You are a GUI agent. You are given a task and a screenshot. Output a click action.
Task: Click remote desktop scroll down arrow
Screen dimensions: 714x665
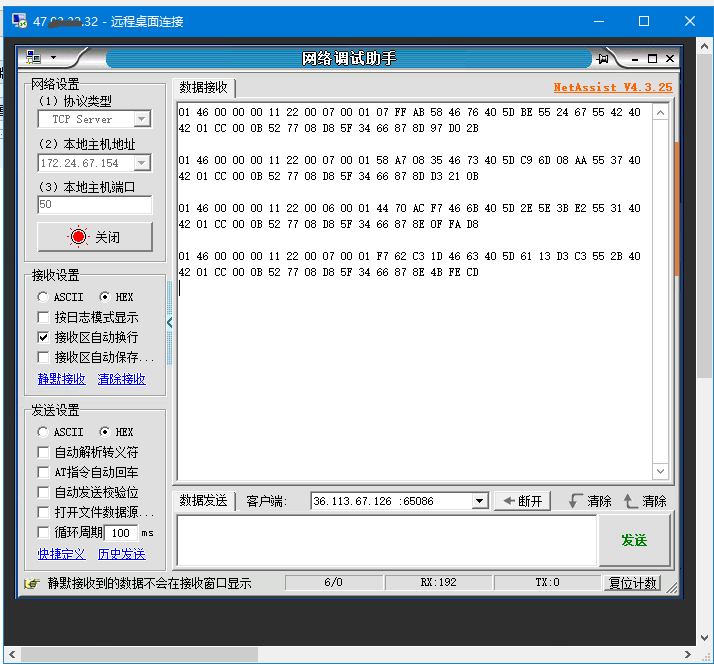[704, 638]
